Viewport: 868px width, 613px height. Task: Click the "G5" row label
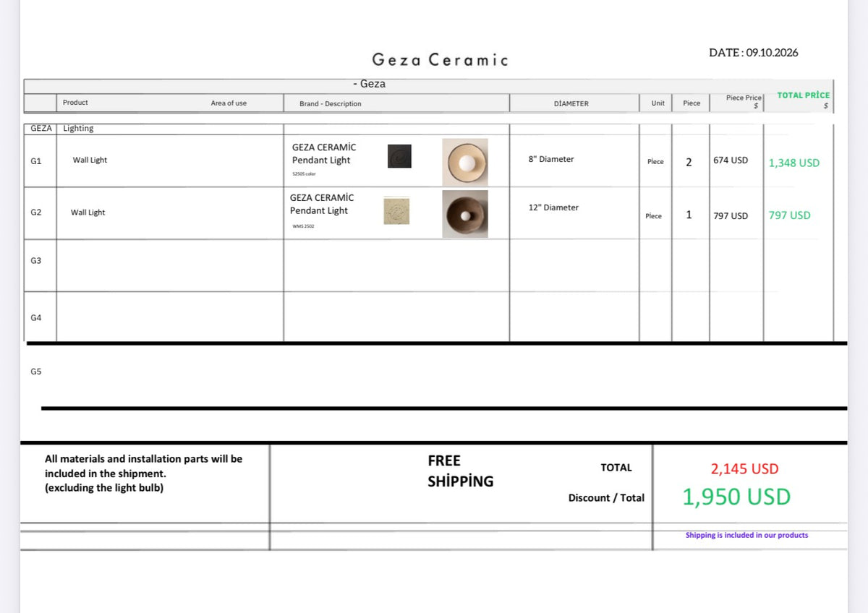36,372
